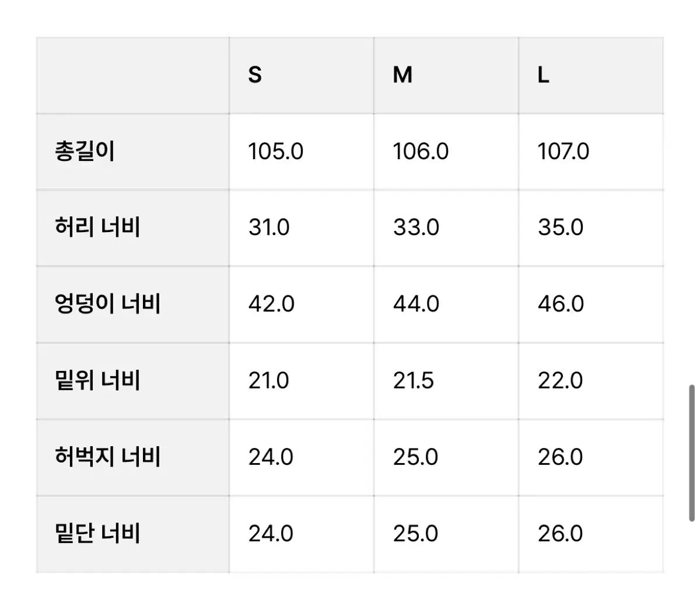Select the 107.0 cell under L

[x=563, y=152]
